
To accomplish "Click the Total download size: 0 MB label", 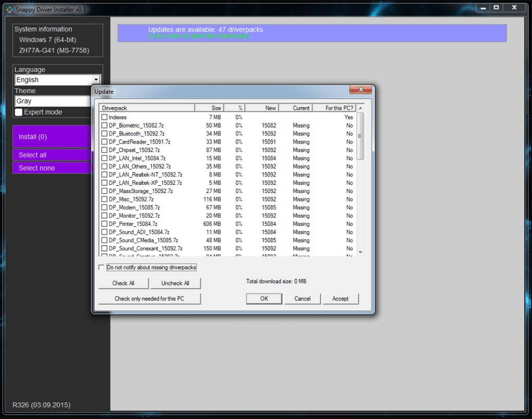I will 276,281.
